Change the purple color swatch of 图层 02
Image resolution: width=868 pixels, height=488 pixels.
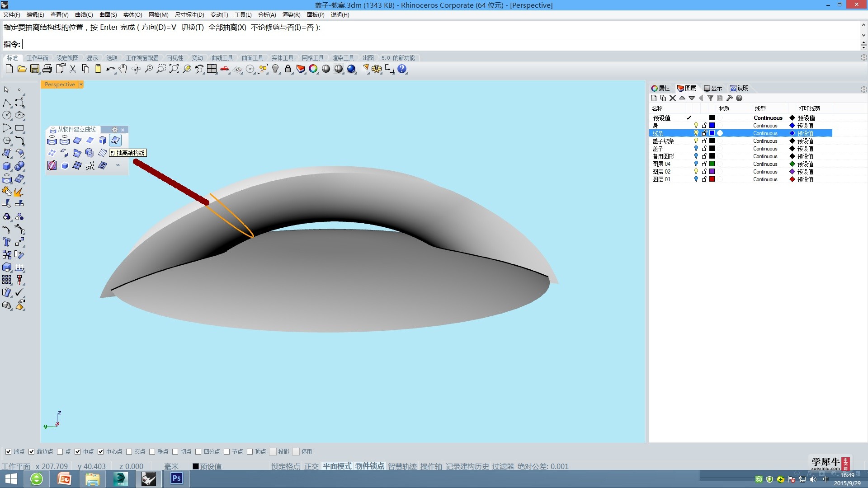point(712,171)
